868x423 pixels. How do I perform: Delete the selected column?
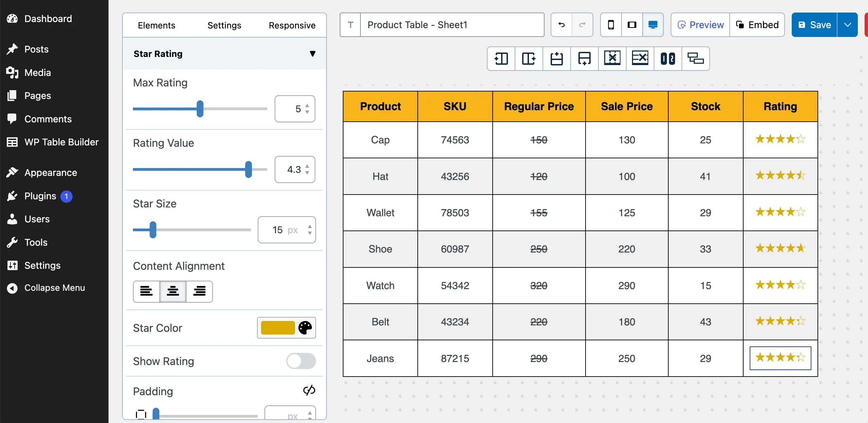click(612, 58)
